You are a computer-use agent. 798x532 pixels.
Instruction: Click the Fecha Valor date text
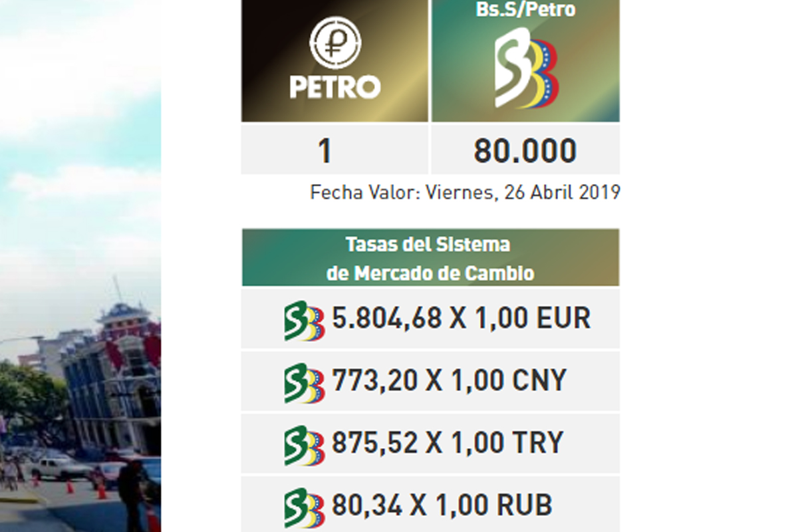click(x=465, y=193)
